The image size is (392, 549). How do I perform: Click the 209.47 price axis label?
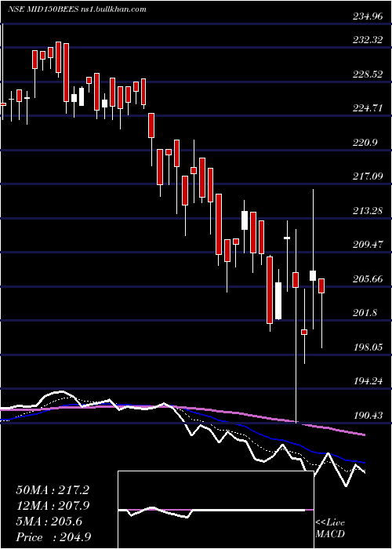tap(367, 245)
